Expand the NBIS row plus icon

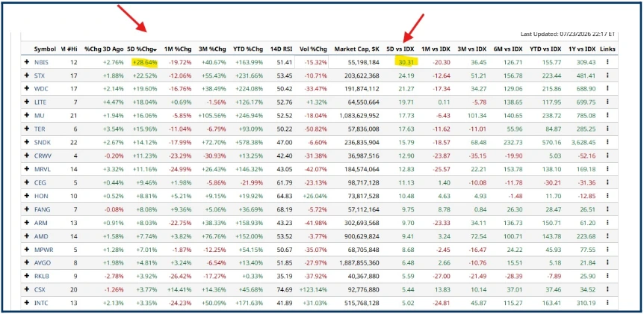point(27,63)
